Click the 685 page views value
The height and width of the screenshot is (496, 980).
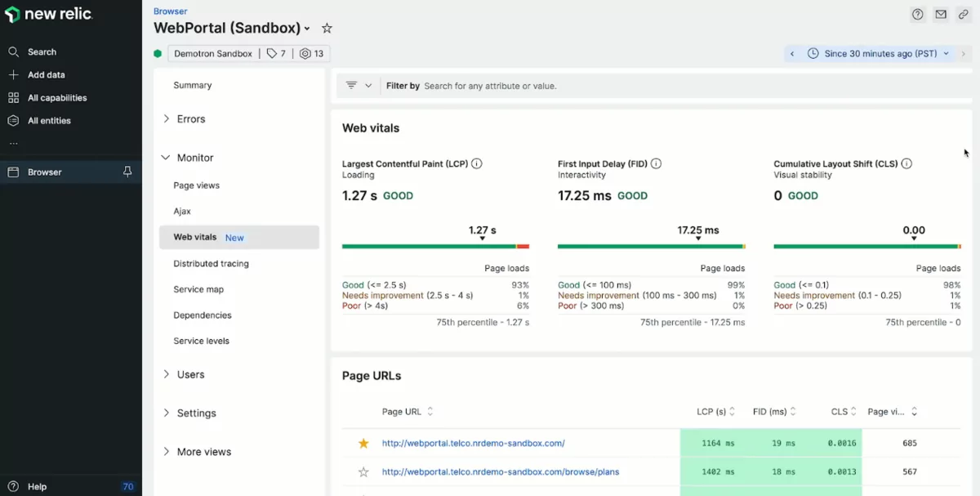pos(909,443)
